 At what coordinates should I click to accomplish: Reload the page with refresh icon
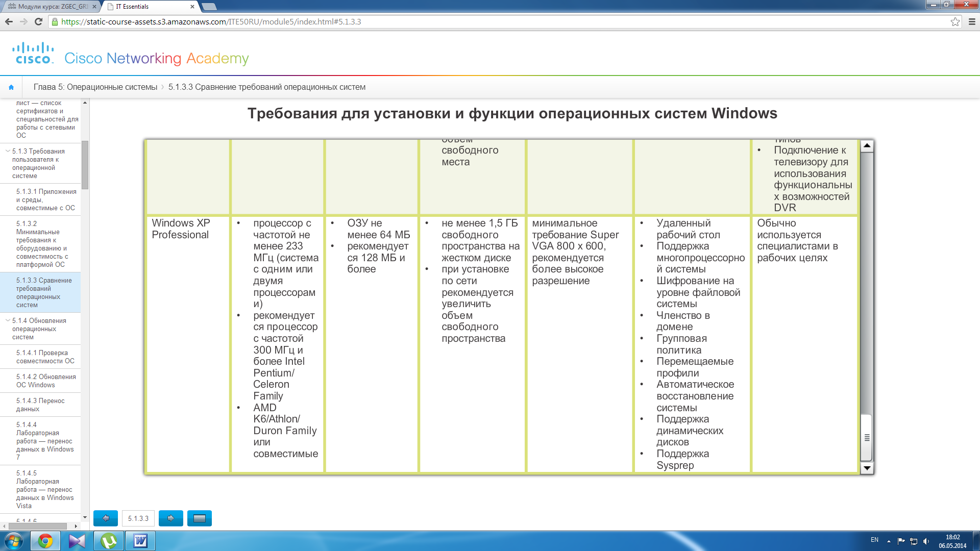[x=38, y=21]
